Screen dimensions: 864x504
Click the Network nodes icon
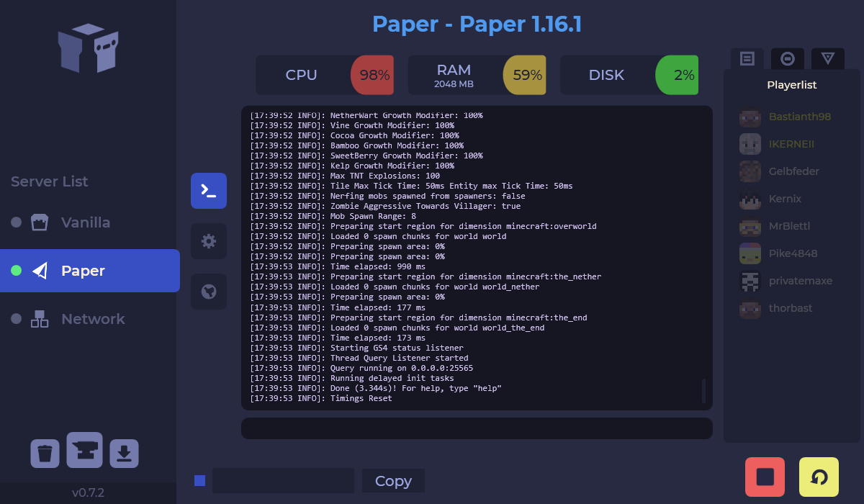tap(40, 319)
